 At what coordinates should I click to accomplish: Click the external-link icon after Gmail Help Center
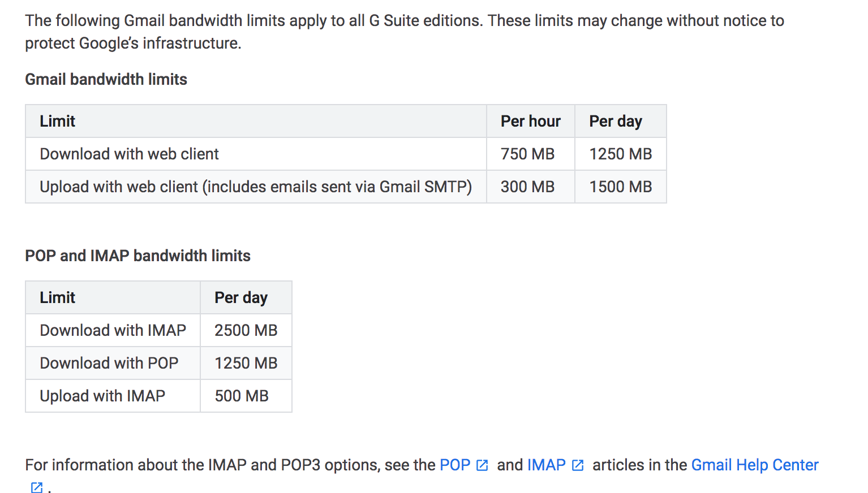click(x=37, y=487)
